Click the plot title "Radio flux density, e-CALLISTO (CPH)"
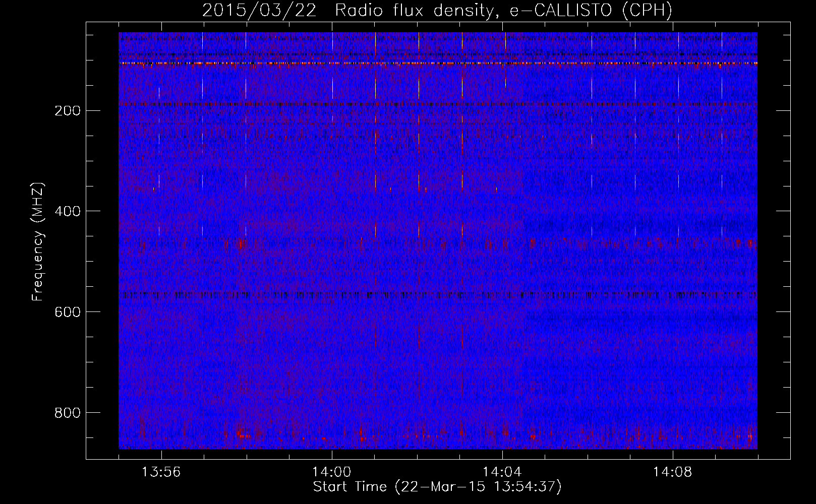Image resolution: width=816 pixels, height=504 pixels. 503,11
